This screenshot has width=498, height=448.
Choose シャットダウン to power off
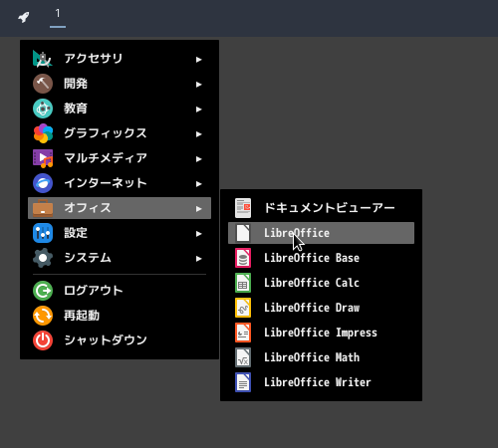(120, 340)
